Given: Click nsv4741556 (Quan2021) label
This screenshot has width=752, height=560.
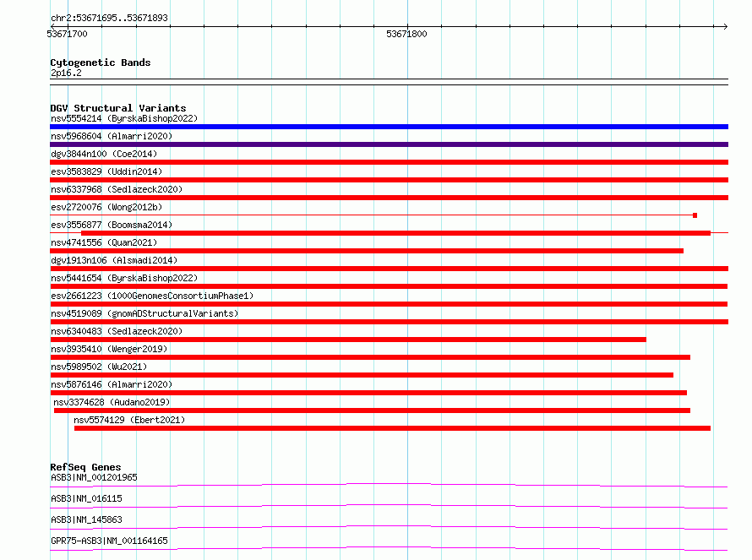Looking at the screenshot, I should point(104,242).
